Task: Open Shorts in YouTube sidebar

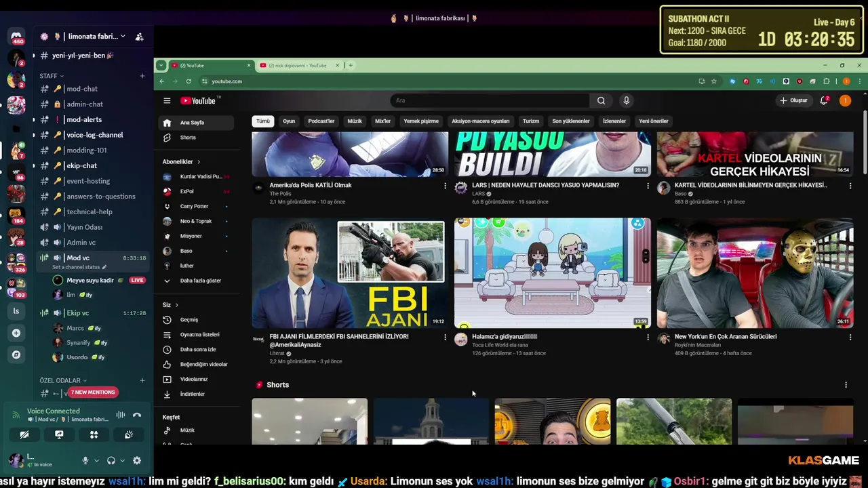Action: [197, 138]
